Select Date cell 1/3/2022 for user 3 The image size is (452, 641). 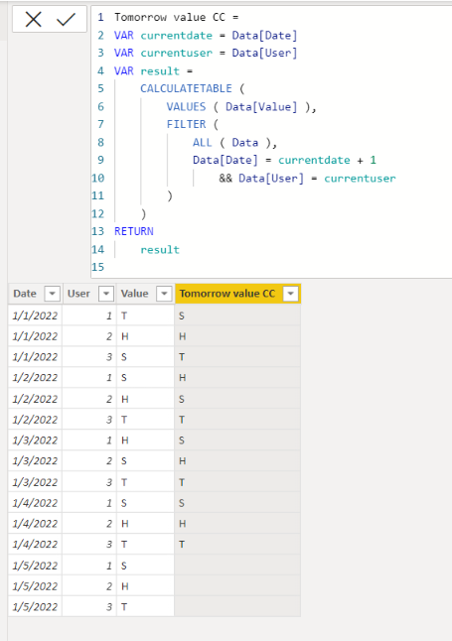(35, 482)
